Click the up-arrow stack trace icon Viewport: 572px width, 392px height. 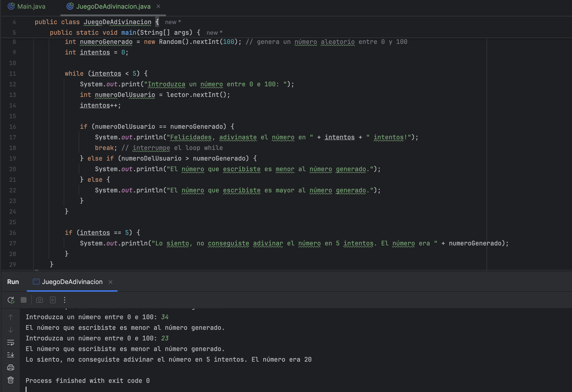11,317
